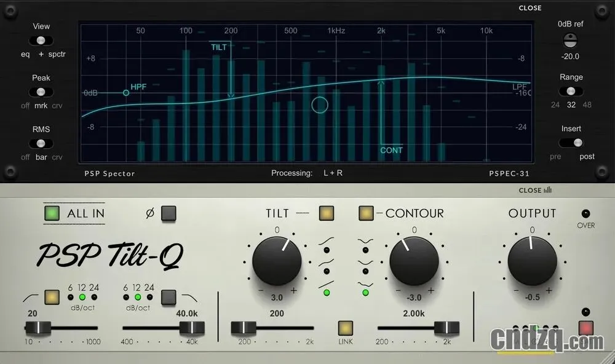Click the 0dB ref value -20.0
Viewport: 615px width, 364px height.
(x=570, y=57)
